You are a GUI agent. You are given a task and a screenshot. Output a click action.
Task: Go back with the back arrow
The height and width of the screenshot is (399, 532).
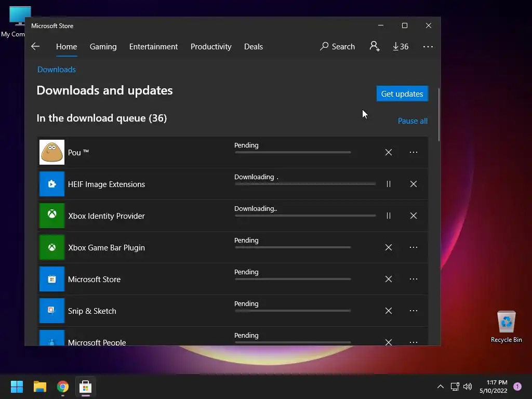(35, 46)
